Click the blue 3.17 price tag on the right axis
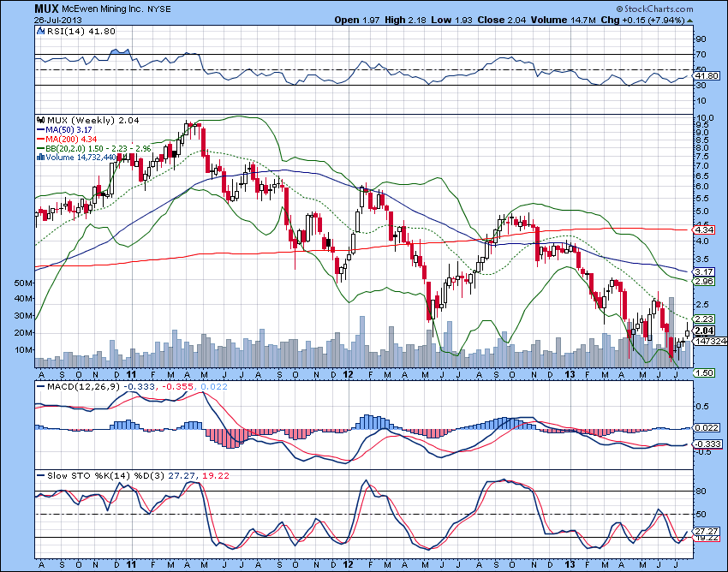The image size is (728, 572). point(703,271)
